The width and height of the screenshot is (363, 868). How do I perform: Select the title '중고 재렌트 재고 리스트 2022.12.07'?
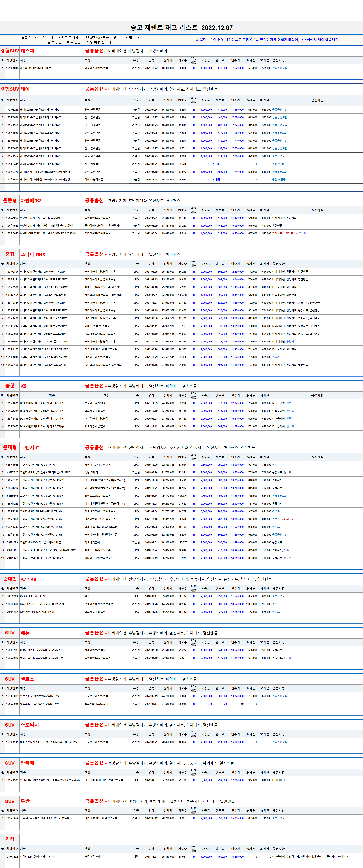(x=181, y=28)
